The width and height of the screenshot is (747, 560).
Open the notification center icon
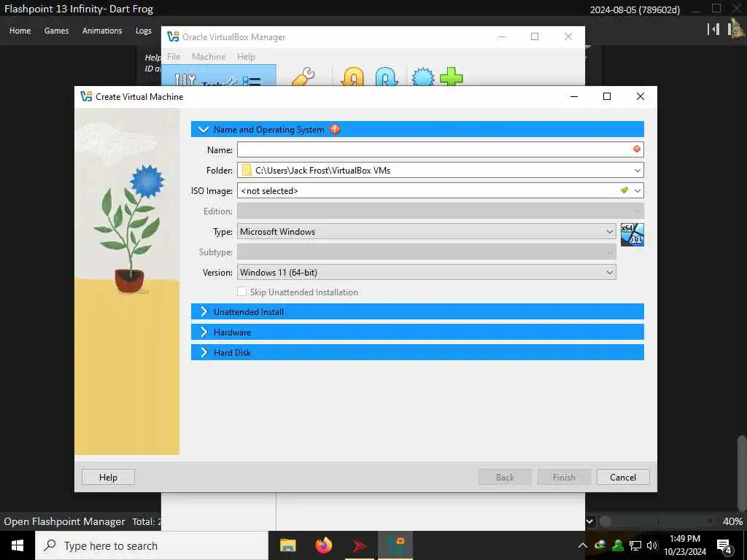724,546
